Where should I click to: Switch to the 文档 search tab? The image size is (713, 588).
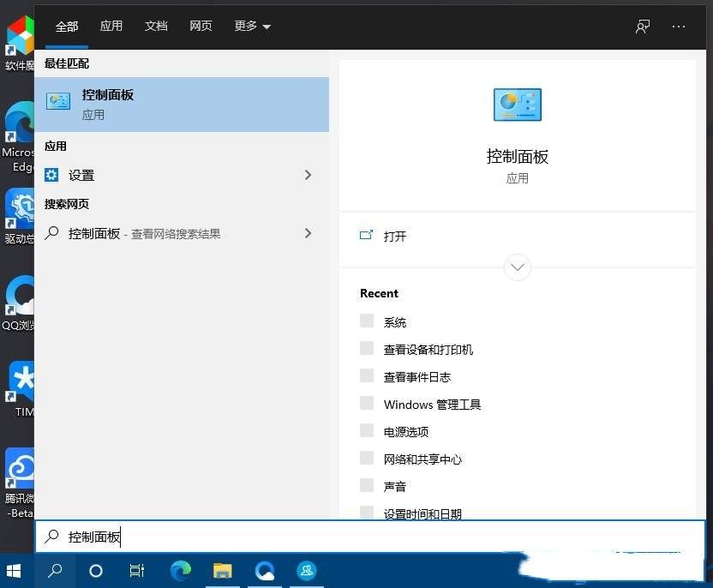pyautogui.click(x=156, y=27)
